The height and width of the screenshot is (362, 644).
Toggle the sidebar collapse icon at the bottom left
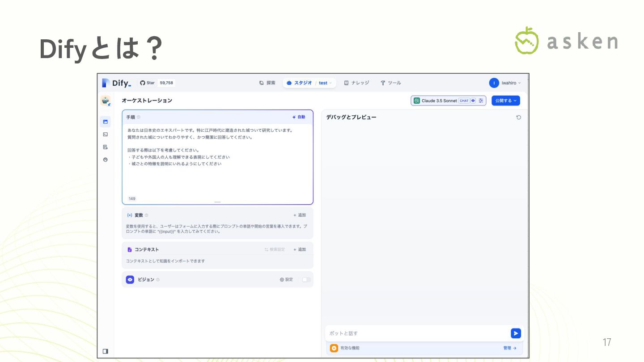point(106,351)
